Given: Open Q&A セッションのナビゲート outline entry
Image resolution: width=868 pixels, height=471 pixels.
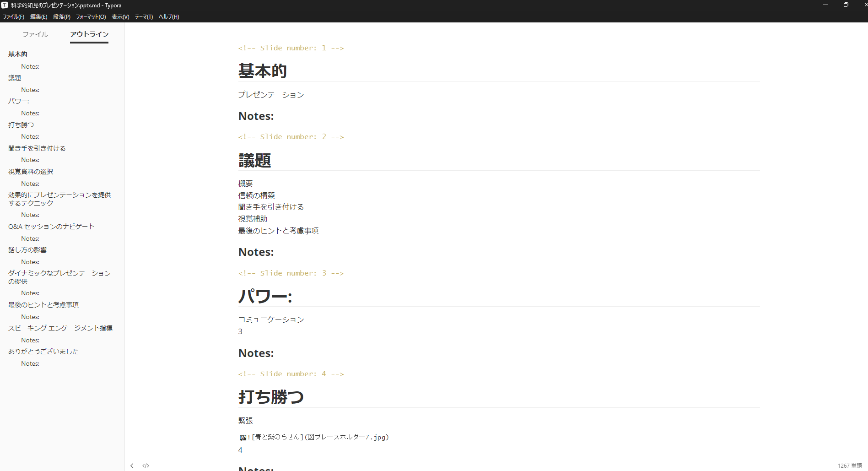Looking at the screenshot, I should coord(51,226).
